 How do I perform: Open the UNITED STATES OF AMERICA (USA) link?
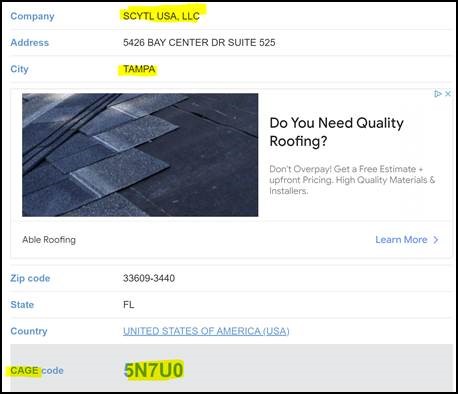pos(206,331)
